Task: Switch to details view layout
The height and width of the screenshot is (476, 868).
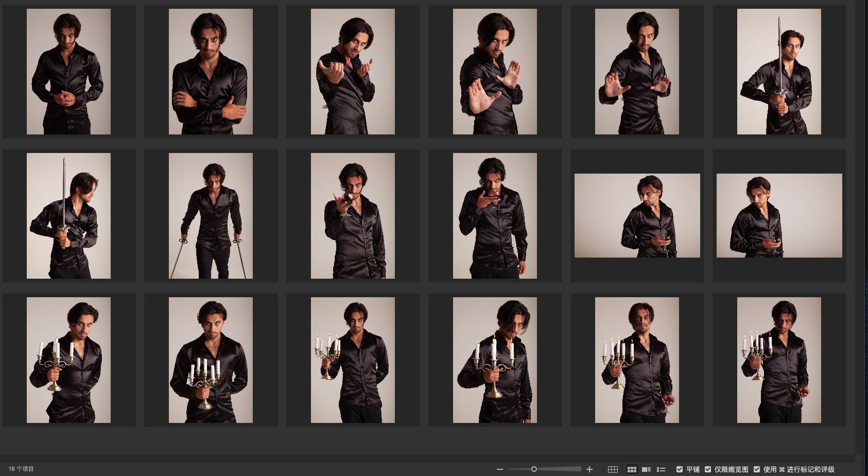Action: click(x=646, y=469)
